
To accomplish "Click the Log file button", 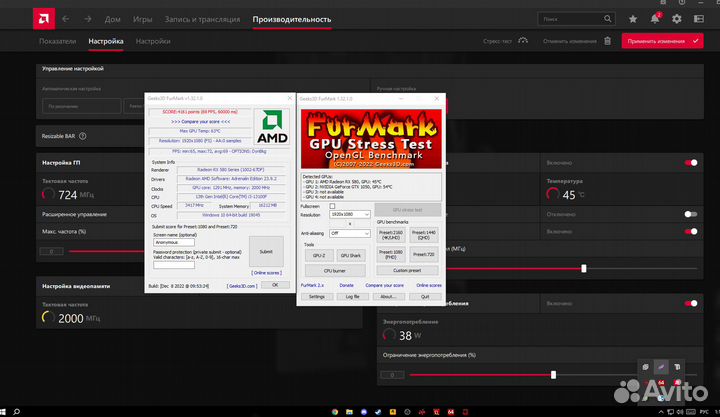I will [353, 297].
